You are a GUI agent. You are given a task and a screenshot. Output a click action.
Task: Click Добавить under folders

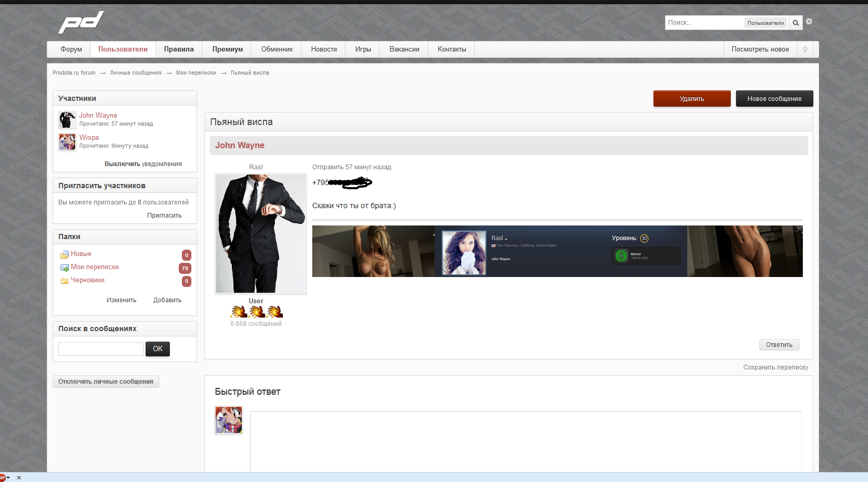coord(168,300)
